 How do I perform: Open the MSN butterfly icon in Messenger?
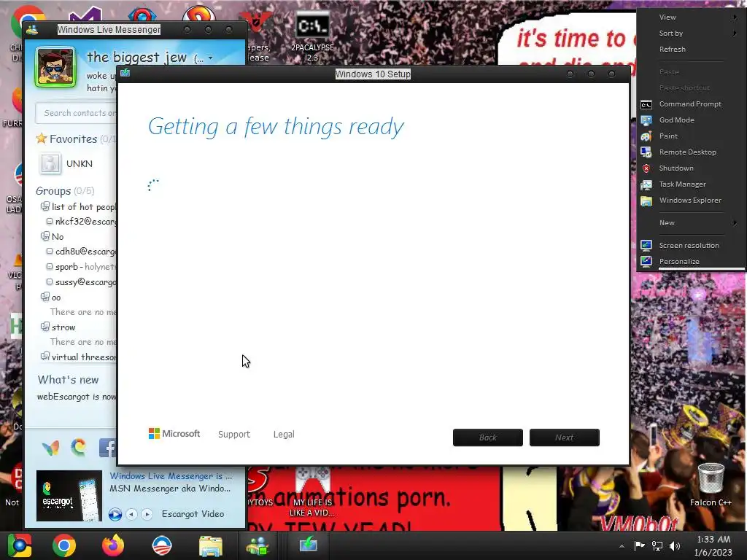(50, 448)
